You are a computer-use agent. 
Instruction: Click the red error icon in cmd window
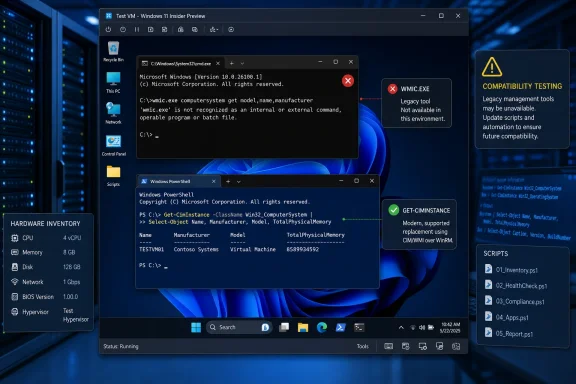(x=348, y=81)
